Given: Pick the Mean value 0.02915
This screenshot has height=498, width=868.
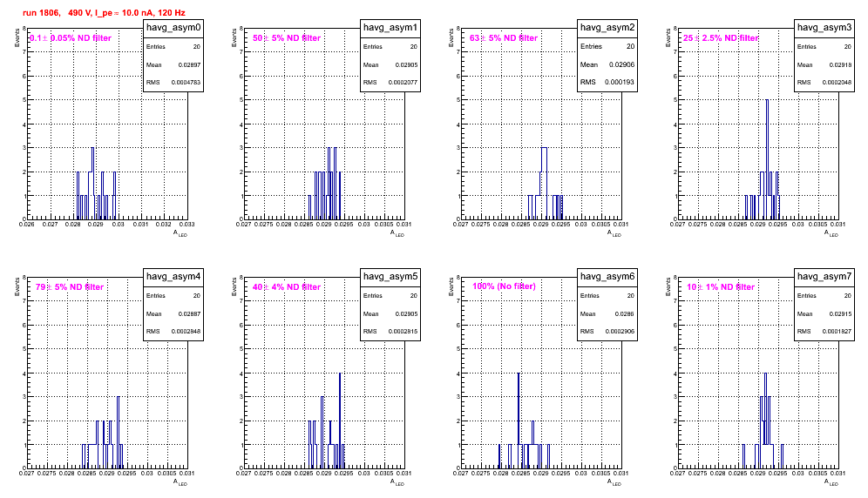Looking at the screenshot, I should (840, 313).
